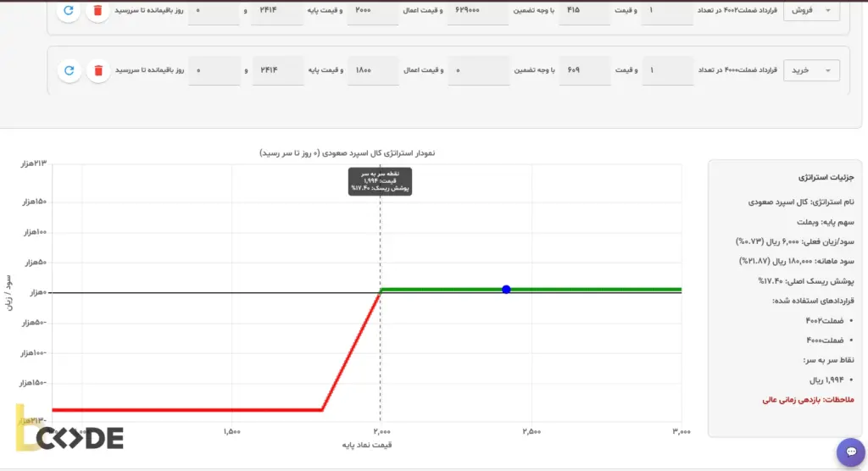The height and width of the screenshot is (471, 868).
Task: Click price field showing 609 in buy row
Action: pyautogui.click(x=584, y=70)
